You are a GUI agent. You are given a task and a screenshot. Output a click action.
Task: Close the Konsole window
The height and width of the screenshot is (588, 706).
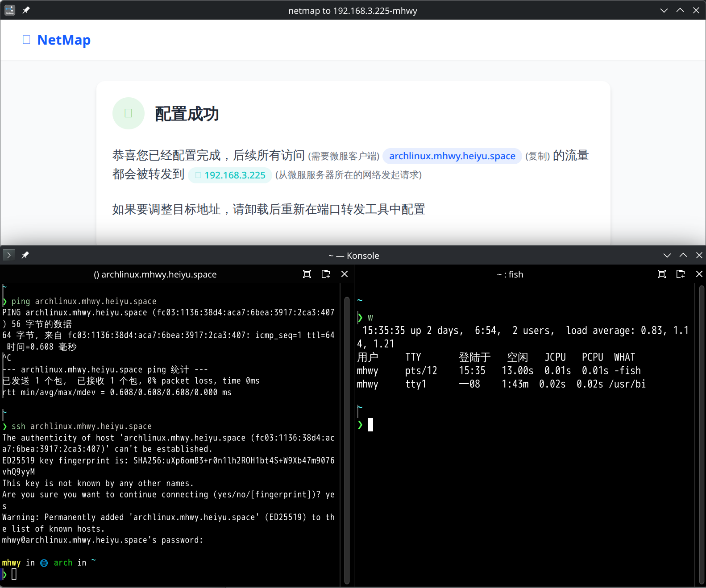point(699,255)
